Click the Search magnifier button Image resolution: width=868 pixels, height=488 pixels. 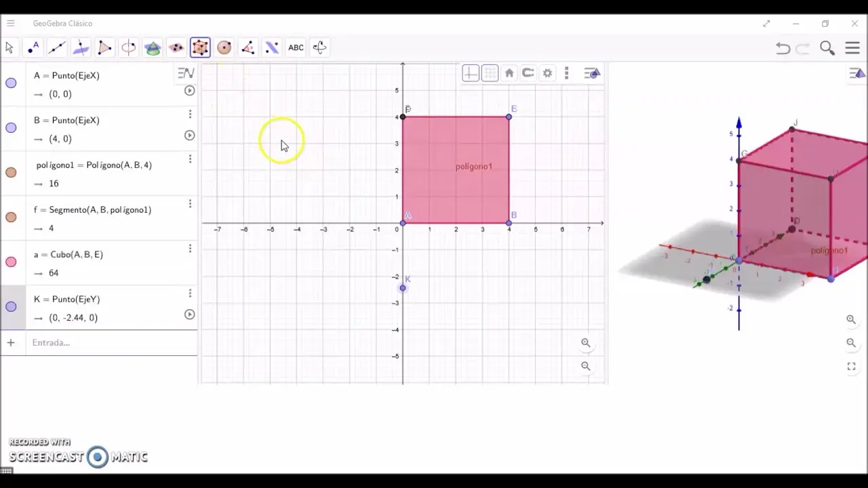827,47
